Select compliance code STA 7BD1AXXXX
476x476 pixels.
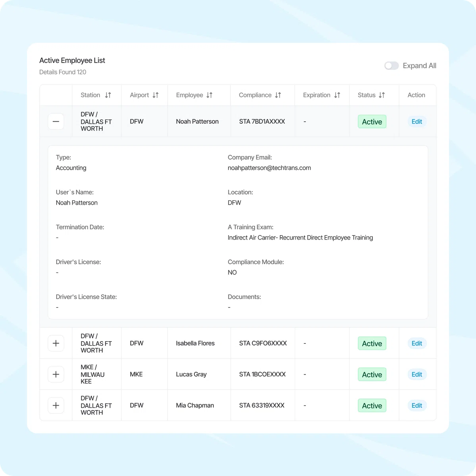pos(262,121)
